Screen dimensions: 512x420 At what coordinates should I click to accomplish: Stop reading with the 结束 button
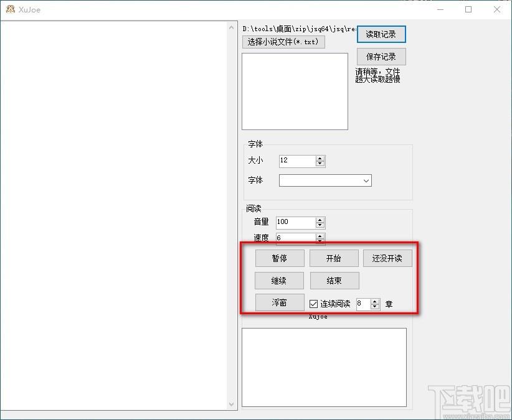click(334, 281)
